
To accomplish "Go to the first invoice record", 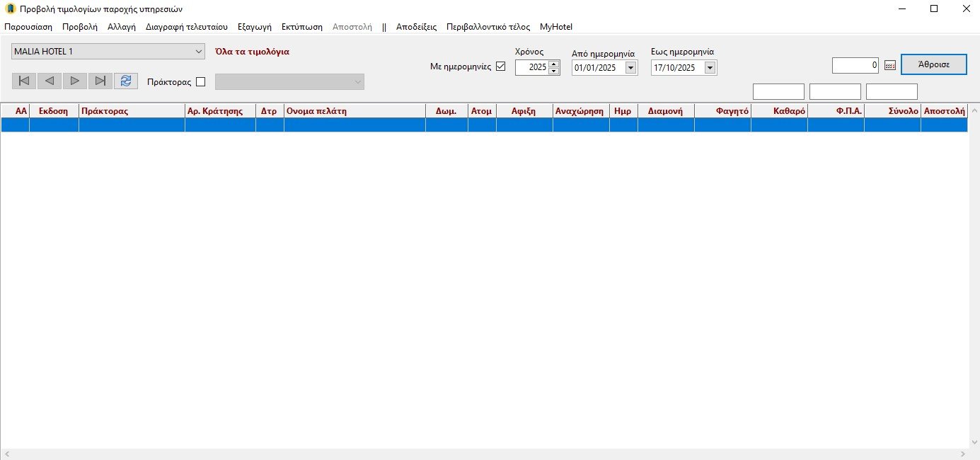I will coord(24,81).
